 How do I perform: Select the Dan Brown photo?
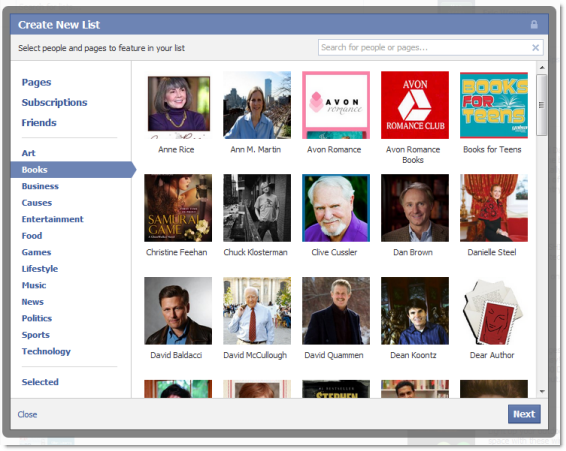415,208
